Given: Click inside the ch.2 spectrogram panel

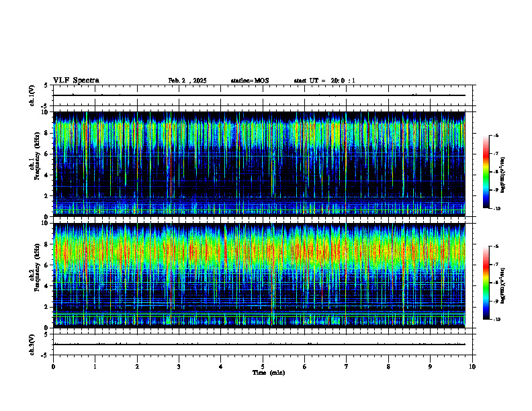Looking at the screenshot, I should pos(259,275).
